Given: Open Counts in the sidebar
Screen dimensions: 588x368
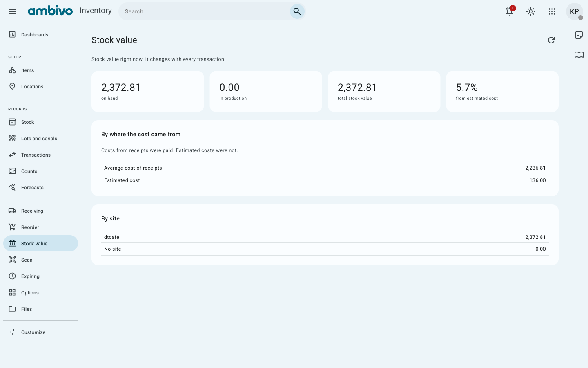Looking at the screenshot, I should [x=40, y=171].
